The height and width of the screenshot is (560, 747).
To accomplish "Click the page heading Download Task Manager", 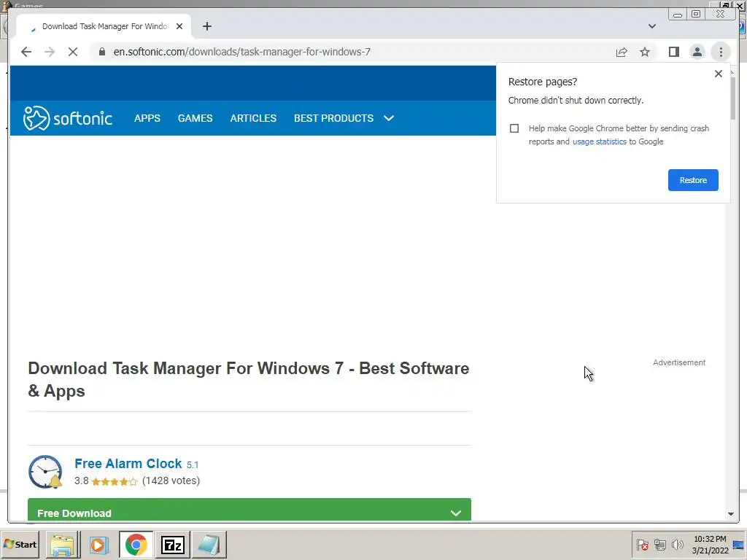I will [x=249, y=379].
